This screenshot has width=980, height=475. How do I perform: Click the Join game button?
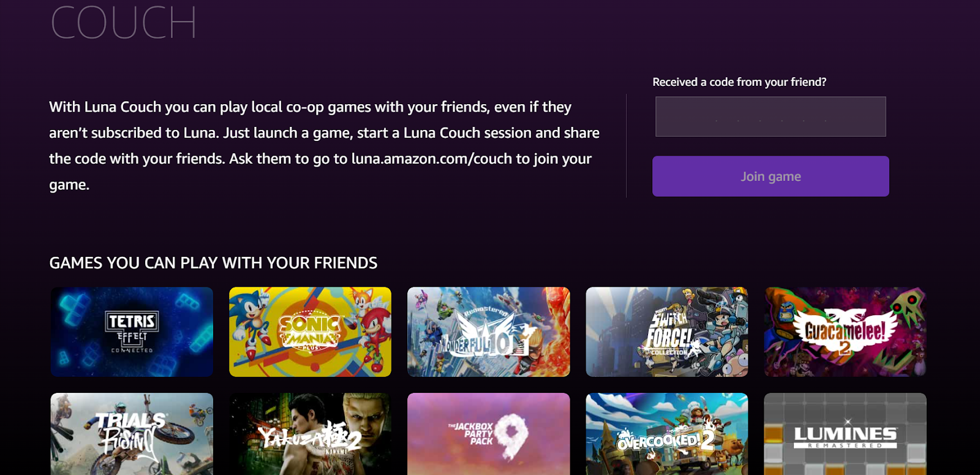771,177
